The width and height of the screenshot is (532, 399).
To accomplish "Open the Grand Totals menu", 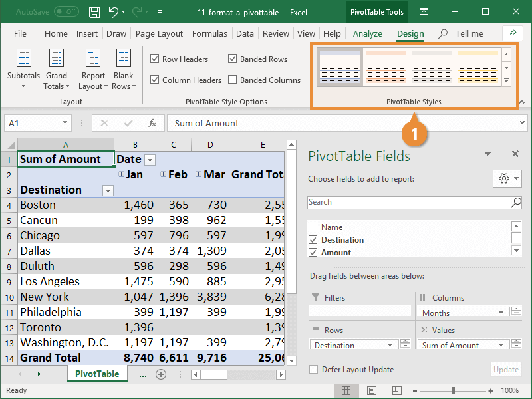I will (x=57, y=68).
